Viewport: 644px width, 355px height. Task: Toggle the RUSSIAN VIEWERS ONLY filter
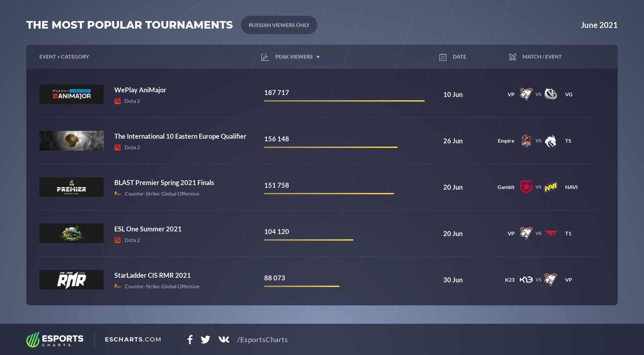(279, 25)
